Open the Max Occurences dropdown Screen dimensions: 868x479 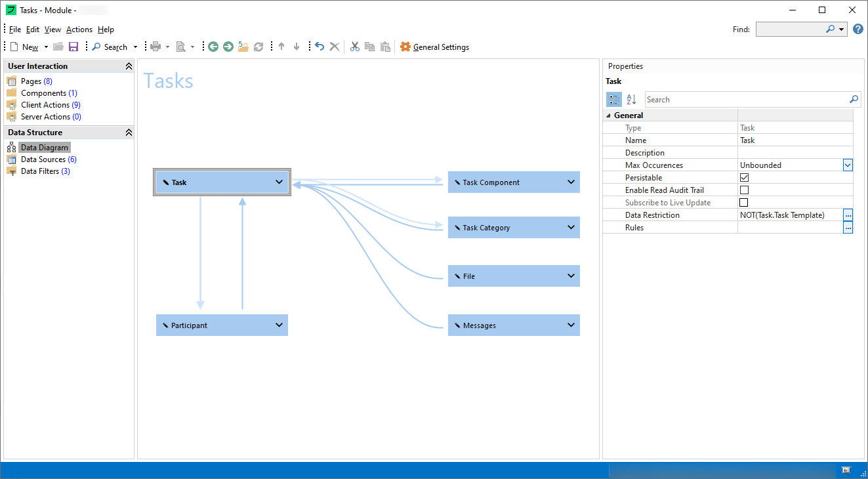point(848,165)
